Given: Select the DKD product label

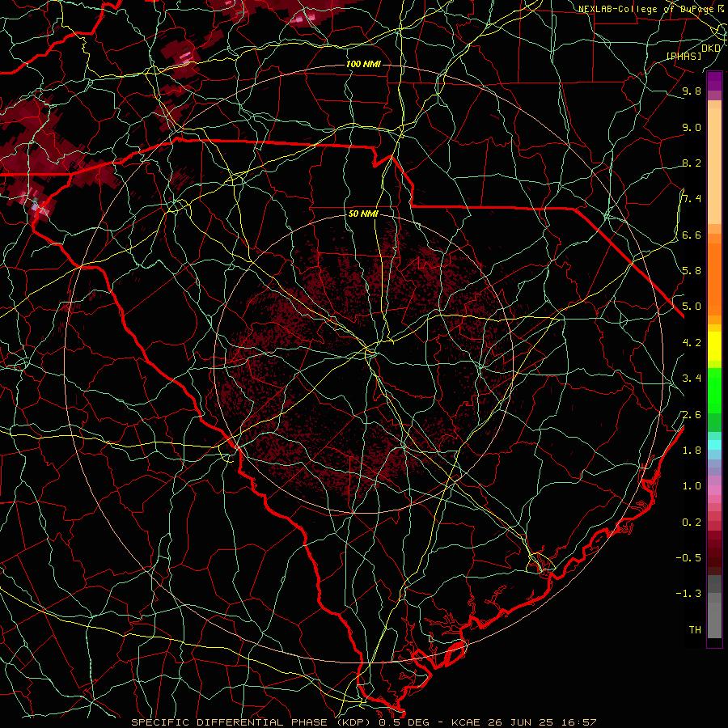Looking at the screenshot, I should 711,49.
